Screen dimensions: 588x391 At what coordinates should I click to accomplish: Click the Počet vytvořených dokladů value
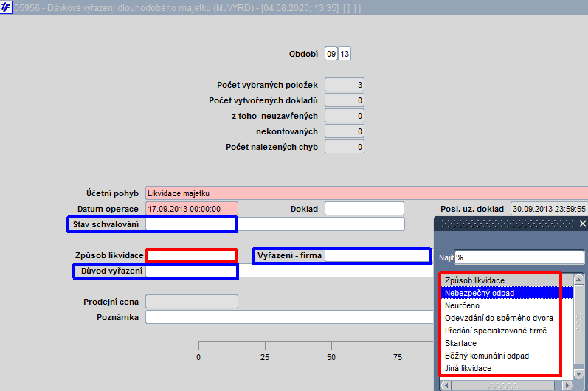(x=345, y=100)
